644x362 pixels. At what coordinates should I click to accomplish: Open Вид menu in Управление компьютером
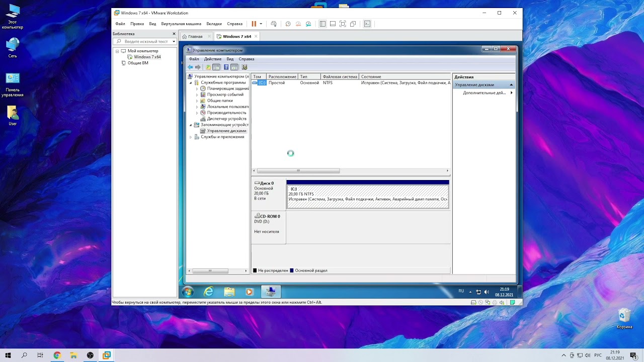(x=230, y=59)
